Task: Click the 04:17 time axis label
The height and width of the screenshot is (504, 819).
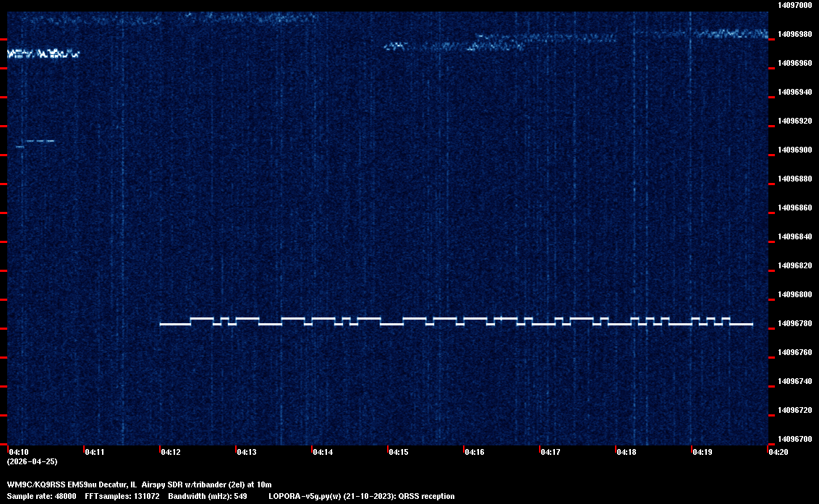Action: point(551,452)
